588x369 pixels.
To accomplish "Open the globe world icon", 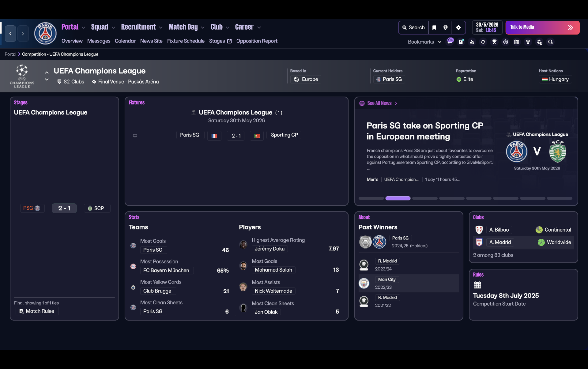I will coord(445,28).
